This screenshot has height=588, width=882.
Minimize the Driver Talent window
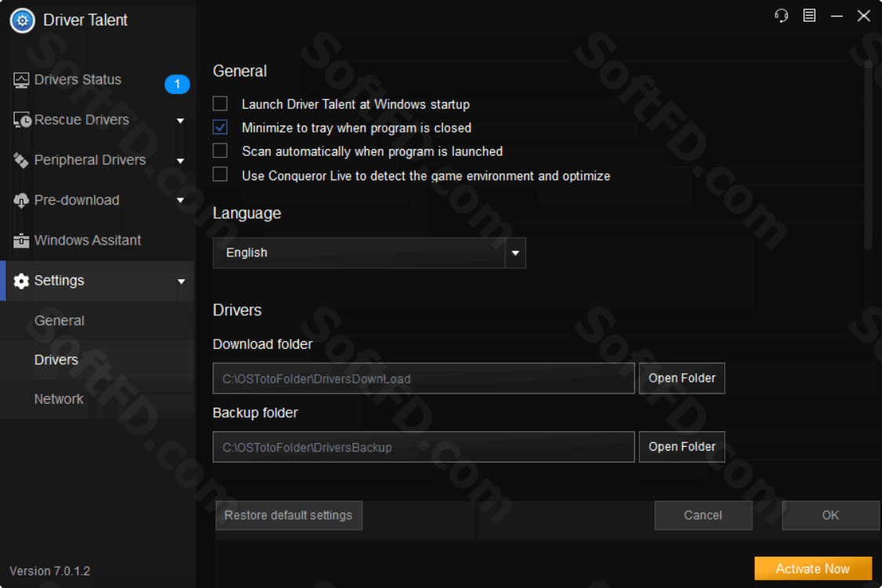pos(837,16)
